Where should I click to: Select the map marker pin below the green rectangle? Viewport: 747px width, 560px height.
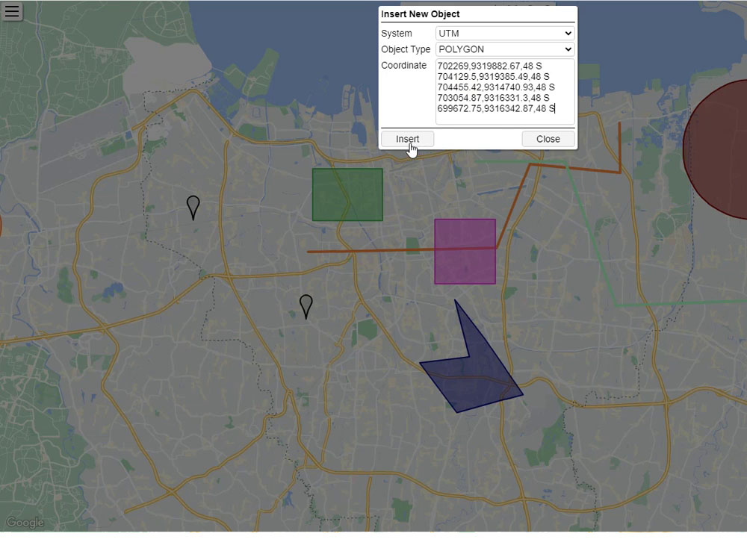306,307
